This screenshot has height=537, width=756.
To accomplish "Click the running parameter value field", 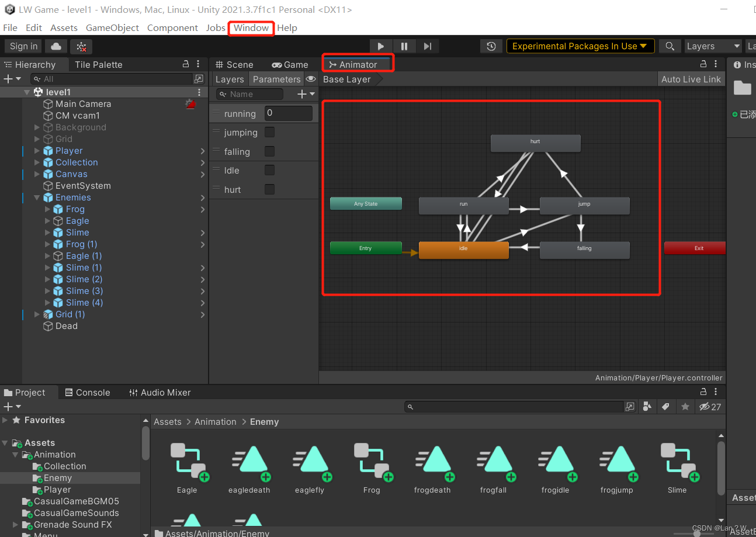I will pos(289,113).
